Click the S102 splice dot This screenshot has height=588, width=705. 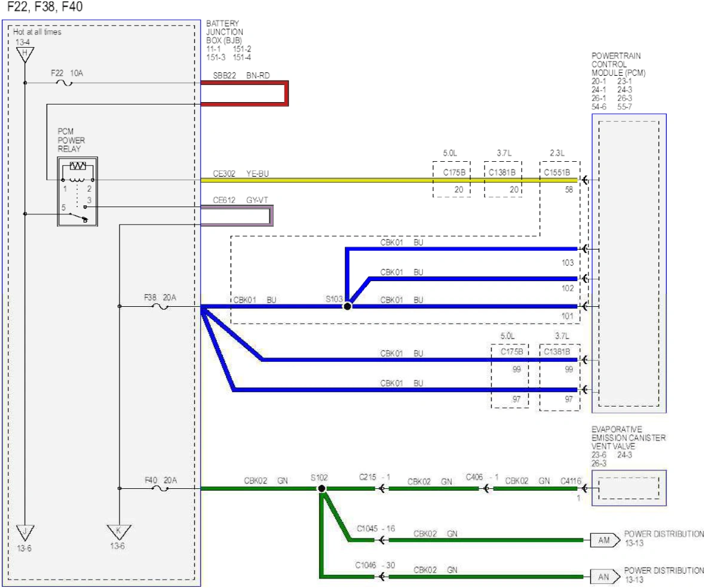[x=321, y=488]
